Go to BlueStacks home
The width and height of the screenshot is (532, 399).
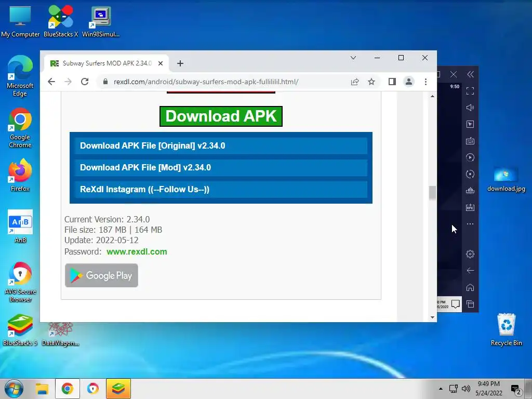[x=470, y=287]
